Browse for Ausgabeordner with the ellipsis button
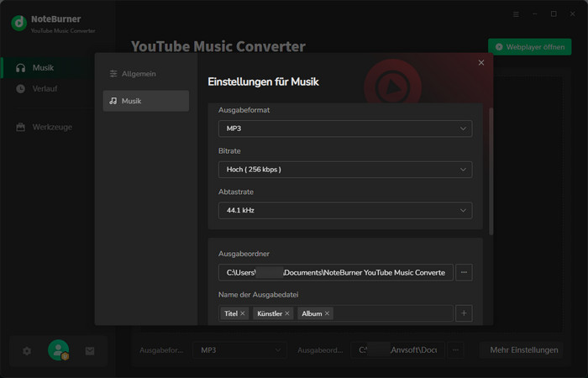The width and height of the screenshot is (588, 378). [464, 273]
